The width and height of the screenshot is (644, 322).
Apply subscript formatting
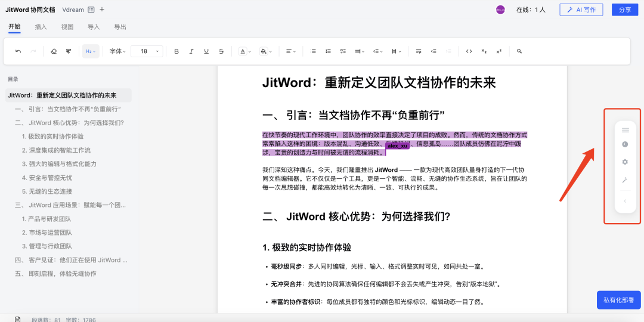pos(484,51)
